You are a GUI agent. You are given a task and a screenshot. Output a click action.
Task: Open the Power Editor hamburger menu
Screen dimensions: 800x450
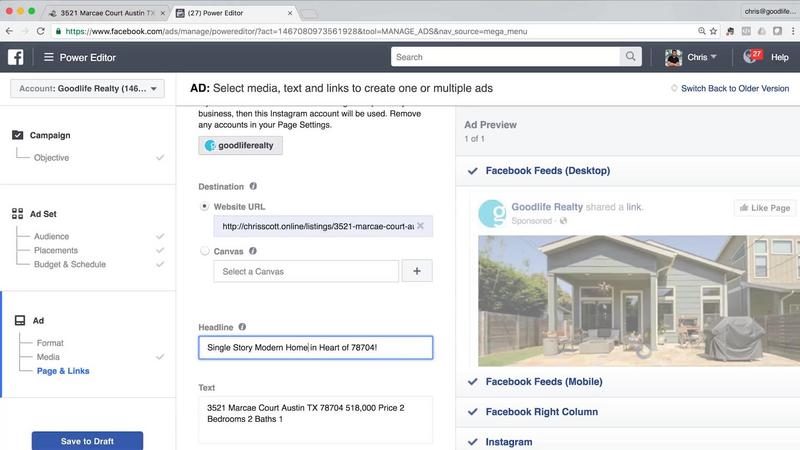(x=48, y=57)
